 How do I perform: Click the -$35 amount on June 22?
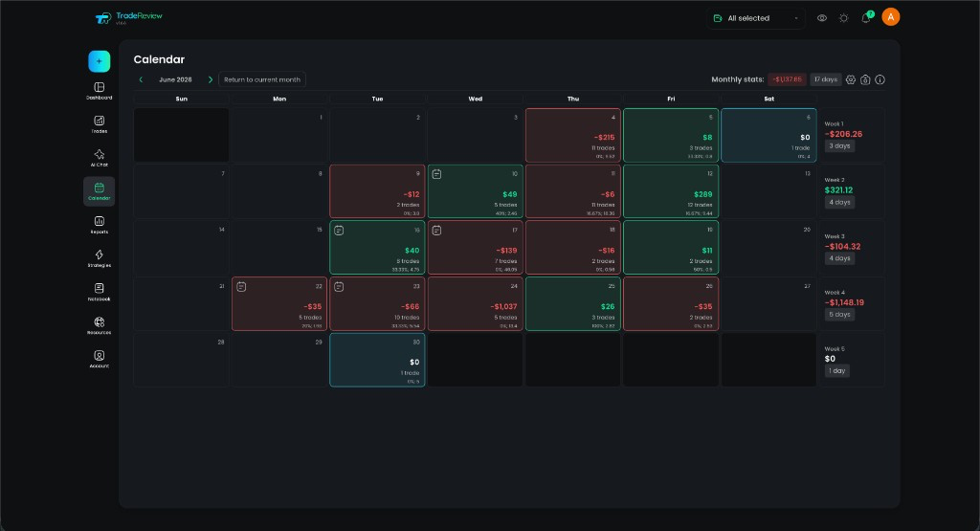(x=313, y=307)
